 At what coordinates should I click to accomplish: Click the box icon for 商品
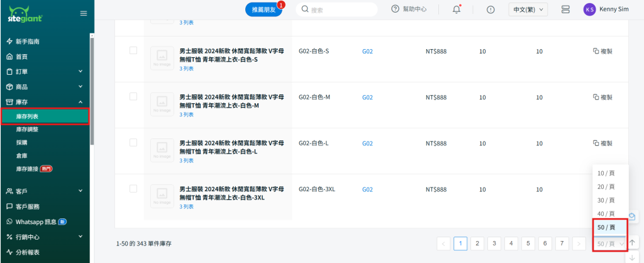(9, 87)
